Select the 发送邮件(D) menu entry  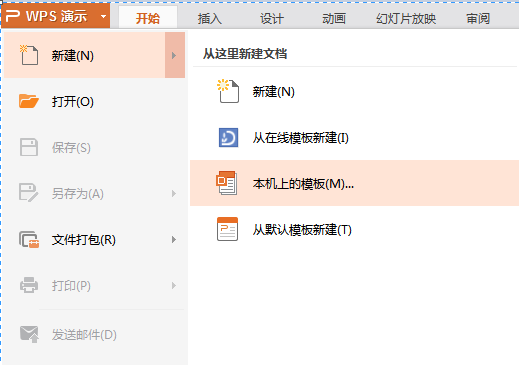[95, 335]
